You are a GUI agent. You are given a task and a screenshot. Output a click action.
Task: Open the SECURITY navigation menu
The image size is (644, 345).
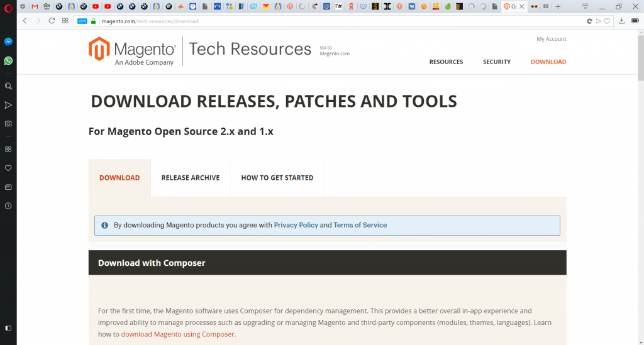coord(497,62)
